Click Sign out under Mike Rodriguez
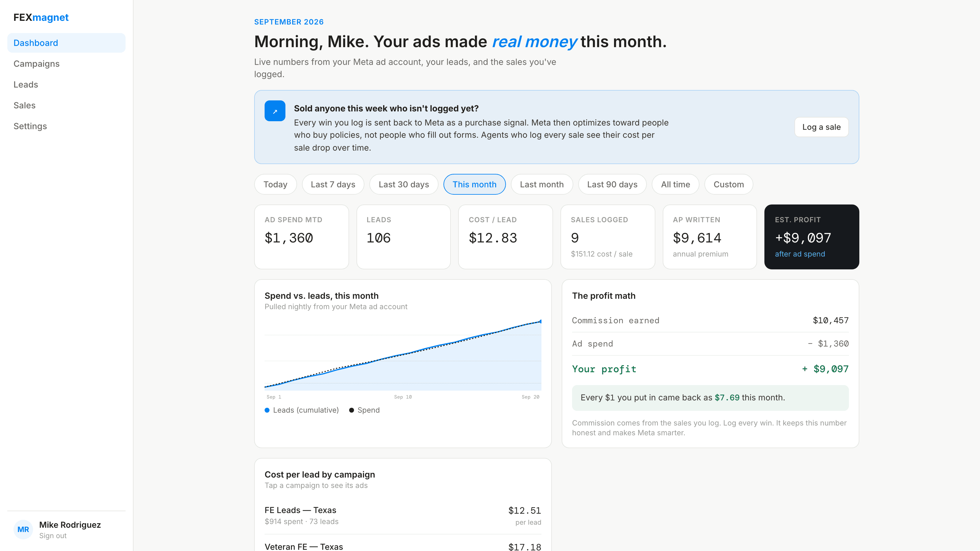Image resolution: width=980 pixels, height=551 pixels. point(52,535)
